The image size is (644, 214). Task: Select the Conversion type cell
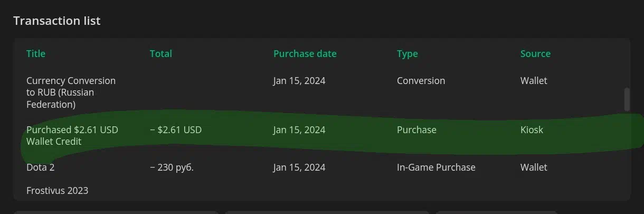click(421, 81)
